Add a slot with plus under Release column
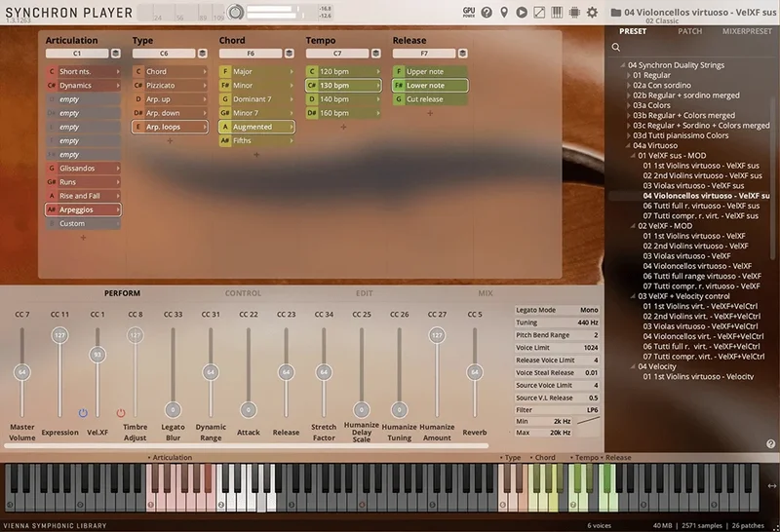Screen dimensions: 780x532 [x=430, y=113]
